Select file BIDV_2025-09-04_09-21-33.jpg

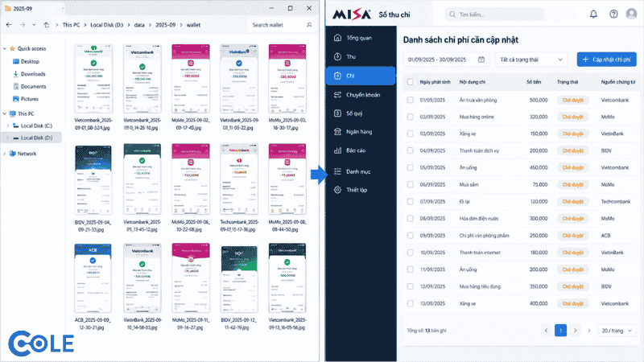click(x=93, y=188)
